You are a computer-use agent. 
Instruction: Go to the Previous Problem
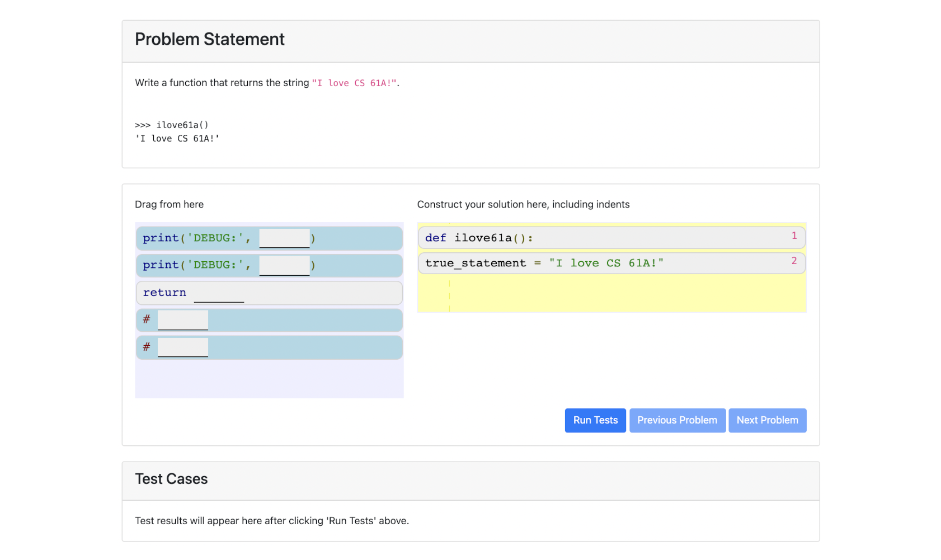677,420
